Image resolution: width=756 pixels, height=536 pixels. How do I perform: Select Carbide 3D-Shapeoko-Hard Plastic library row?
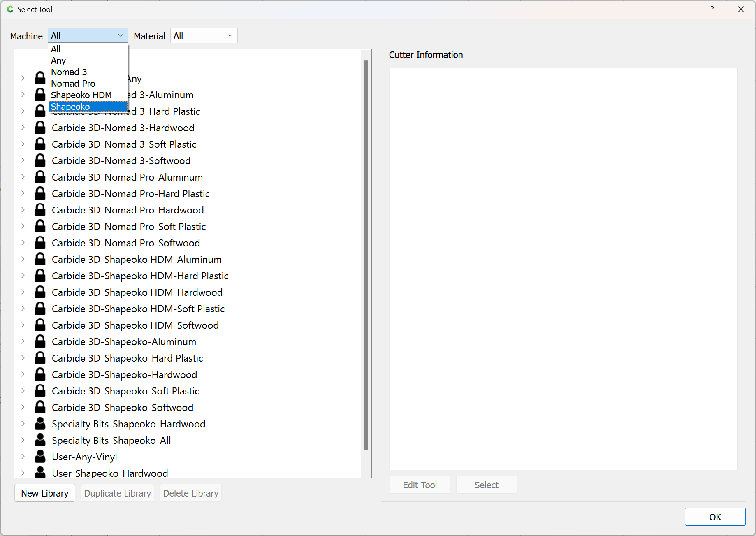click(128, 358)
